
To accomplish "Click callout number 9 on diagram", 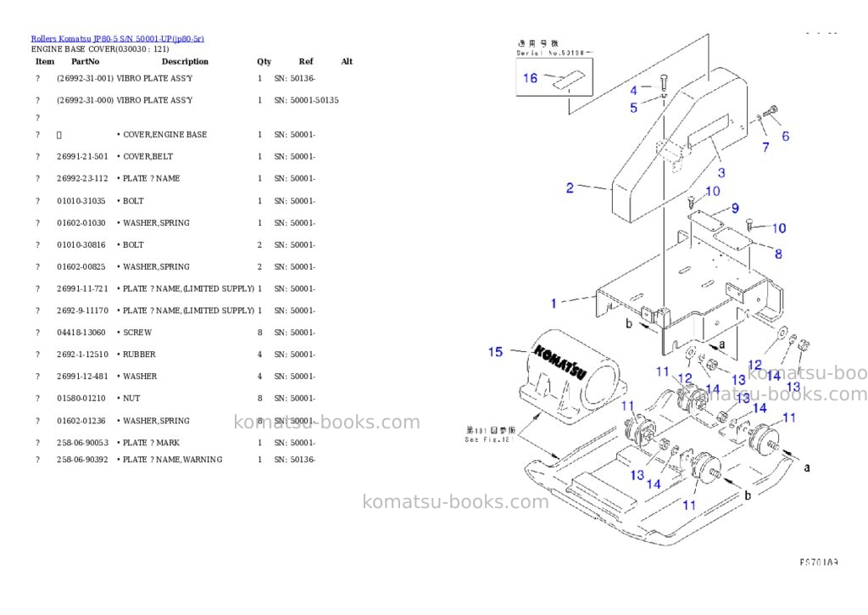I will click(x=735, y=209).
